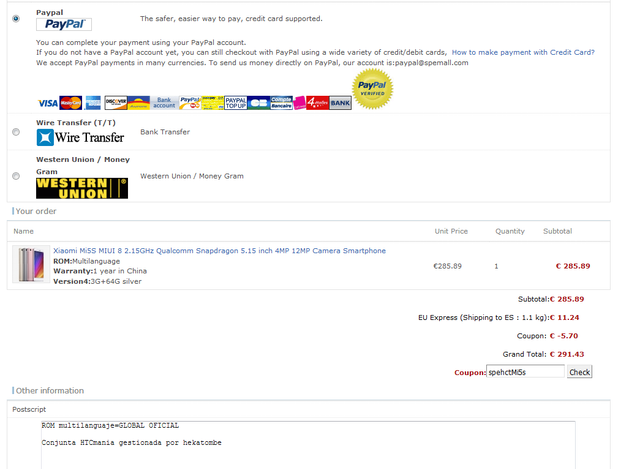Click the PayPal card icon in payment strip
640x469 pixels.
(190, 103)
